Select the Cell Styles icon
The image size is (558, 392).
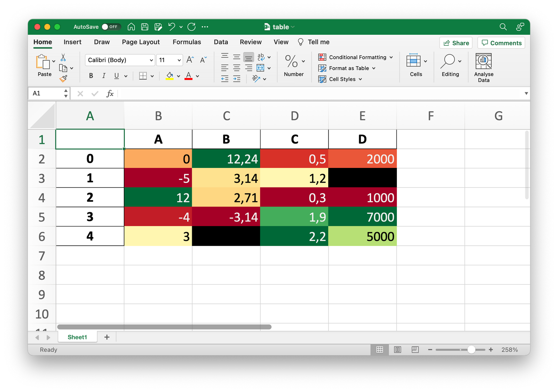[x=322, y=79]
